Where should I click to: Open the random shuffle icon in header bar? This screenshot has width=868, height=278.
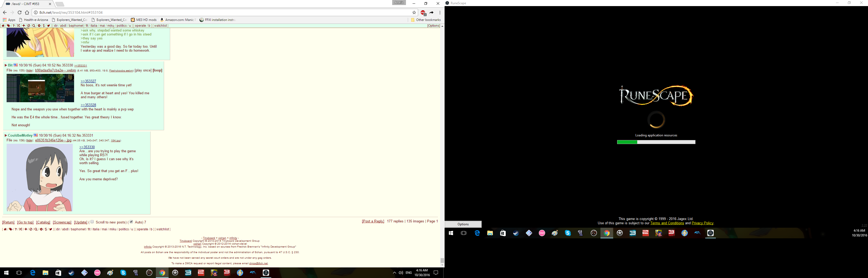[x=19, y=26]
